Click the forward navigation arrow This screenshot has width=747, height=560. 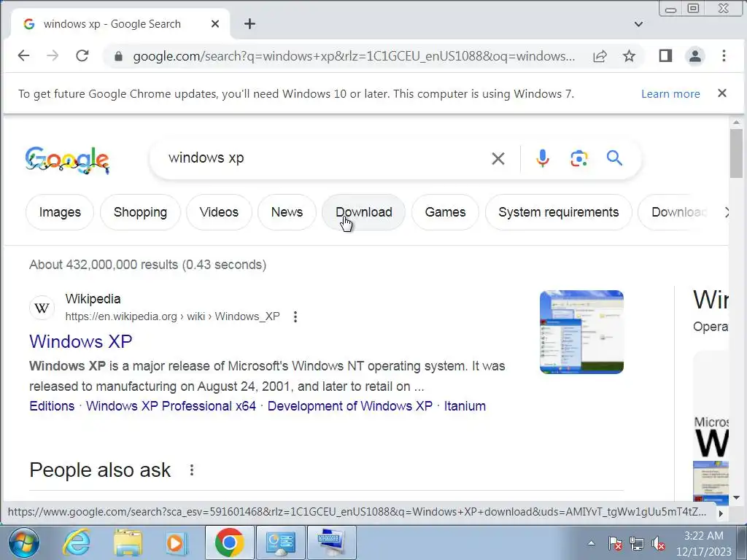pos(53,55)
